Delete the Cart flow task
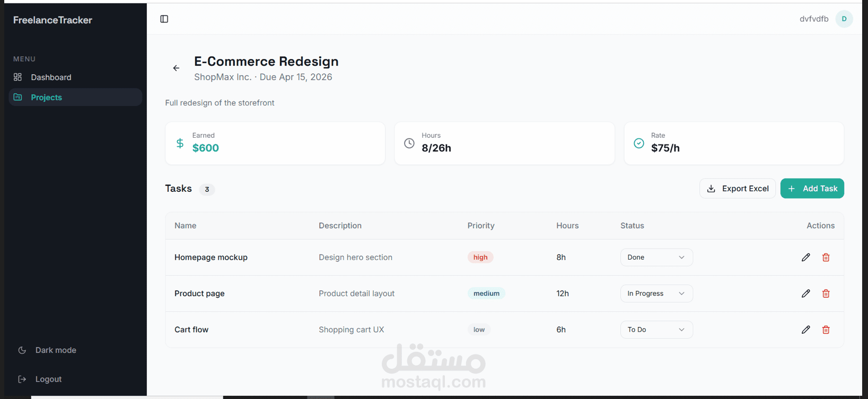Screen dimensions: 868x399 pyautogui.click(x=826, y=330)
